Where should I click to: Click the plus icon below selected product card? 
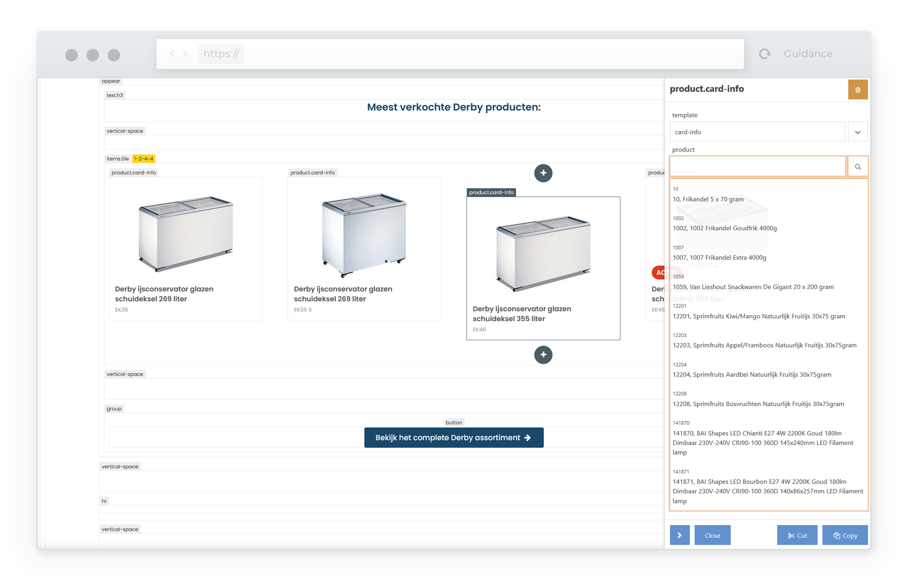(543, 355)
